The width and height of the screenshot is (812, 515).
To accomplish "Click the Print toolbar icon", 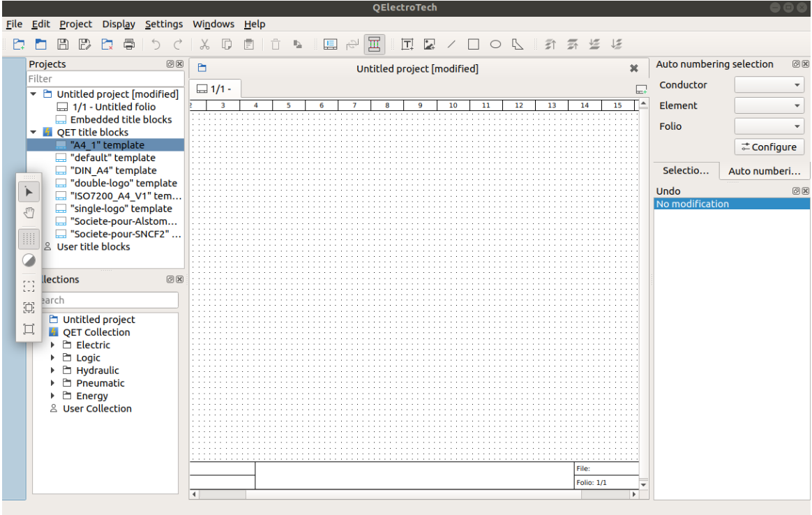I will (x=129, y=44).
